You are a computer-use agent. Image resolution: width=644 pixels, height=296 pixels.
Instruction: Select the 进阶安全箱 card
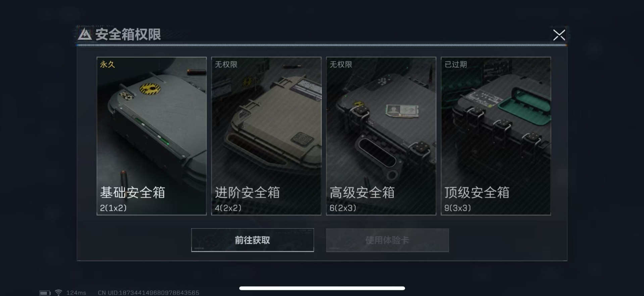point(266,136)
